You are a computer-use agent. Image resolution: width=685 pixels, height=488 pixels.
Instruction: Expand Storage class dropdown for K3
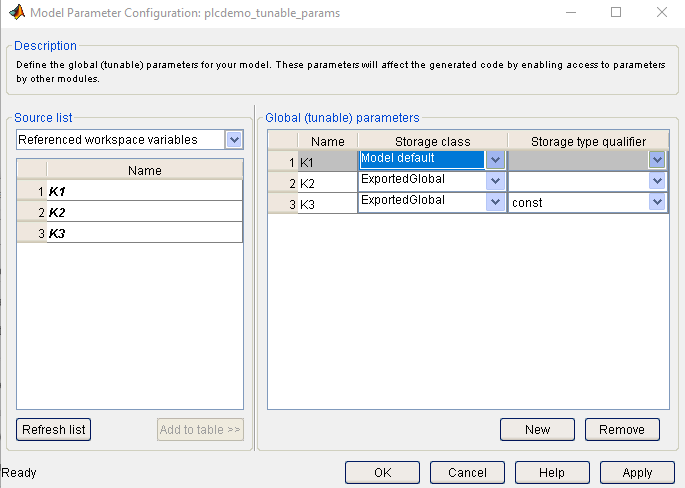coord(495,202)
